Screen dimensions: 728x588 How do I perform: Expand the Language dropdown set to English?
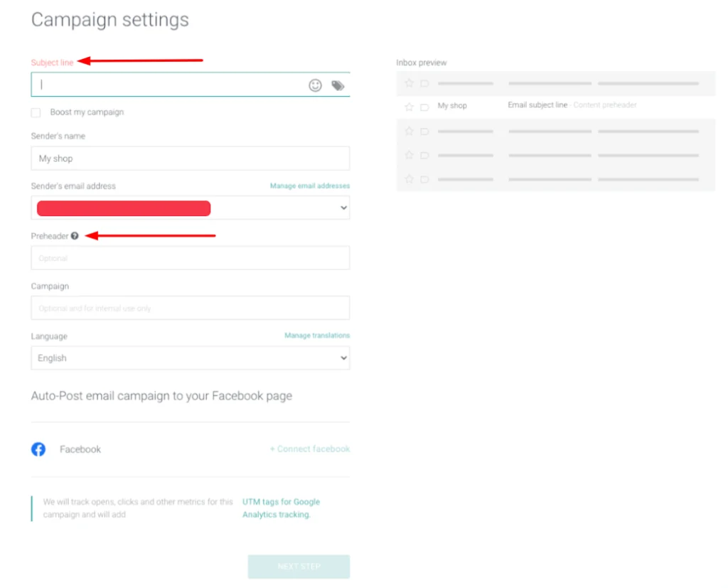191,358
